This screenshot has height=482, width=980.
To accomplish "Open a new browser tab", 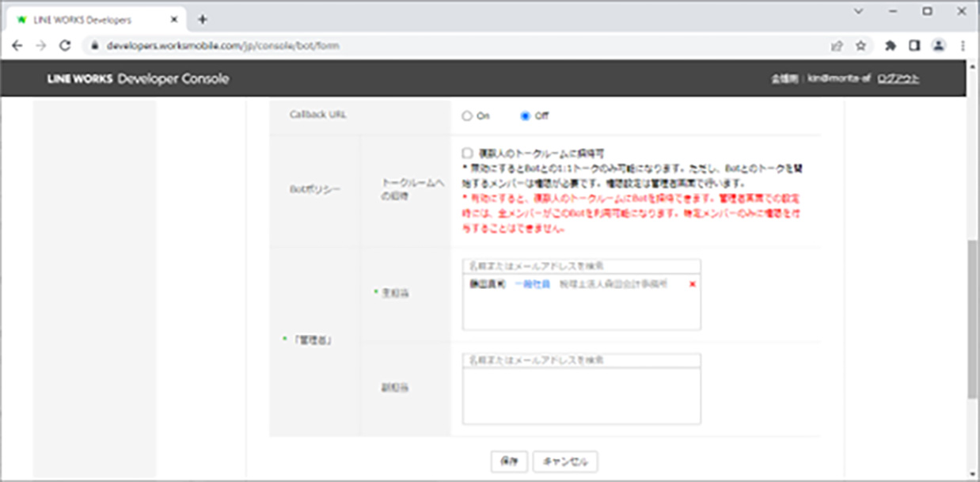I will pyautogui.click(x=203, y=19).
